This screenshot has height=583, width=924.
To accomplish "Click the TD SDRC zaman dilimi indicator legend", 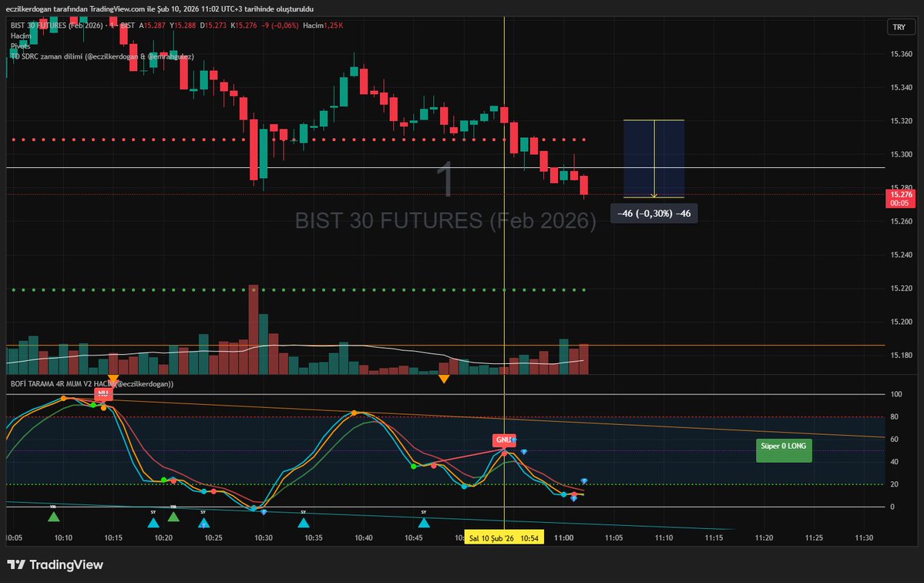I will pos(102,56).
